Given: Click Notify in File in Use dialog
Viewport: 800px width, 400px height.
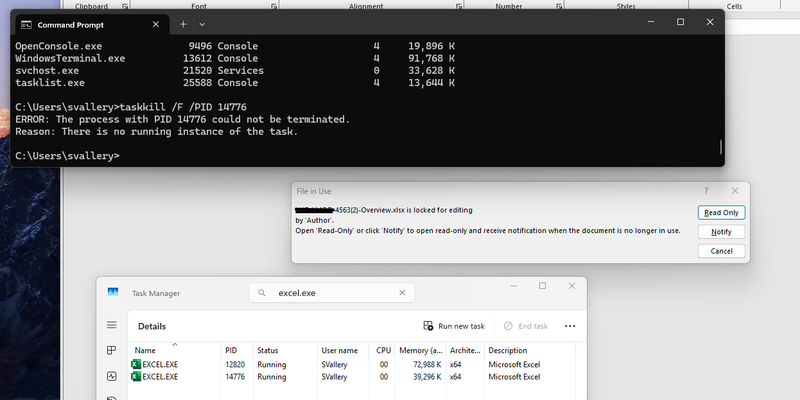Looking at the screenshot, I should (721, 232).
